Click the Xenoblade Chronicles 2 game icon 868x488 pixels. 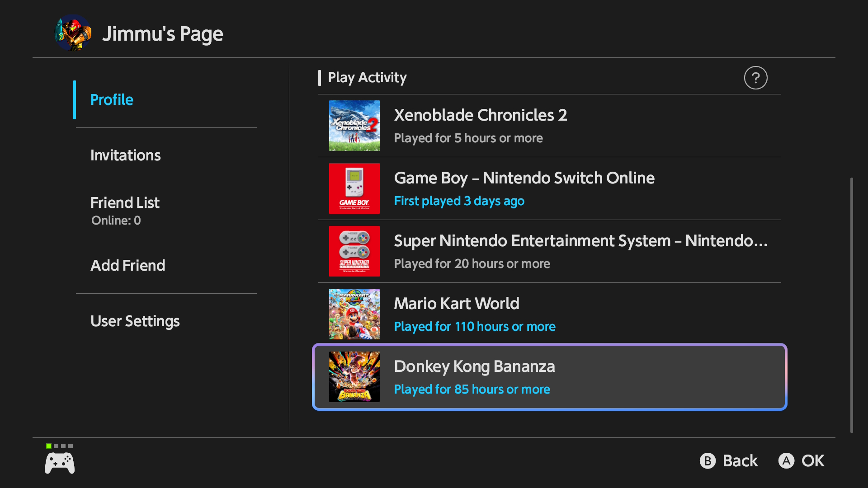[x=354, y=126]
